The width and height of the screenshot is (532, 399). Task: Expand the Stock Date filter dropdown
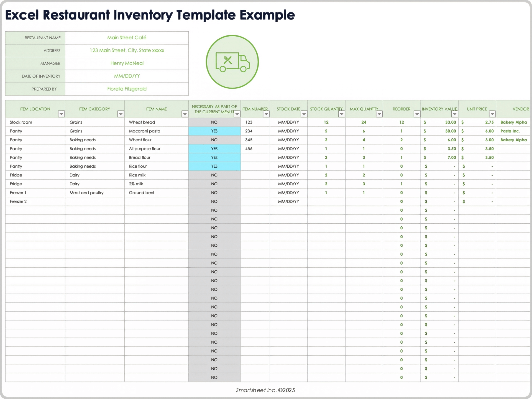(304, 114)
